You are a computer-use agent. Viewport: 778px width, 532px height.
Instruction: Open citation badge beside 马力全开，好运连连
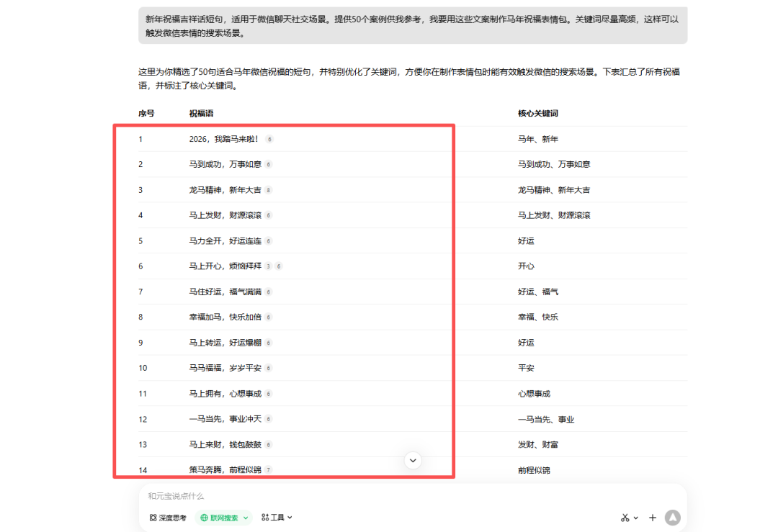[x=269, y=241]
